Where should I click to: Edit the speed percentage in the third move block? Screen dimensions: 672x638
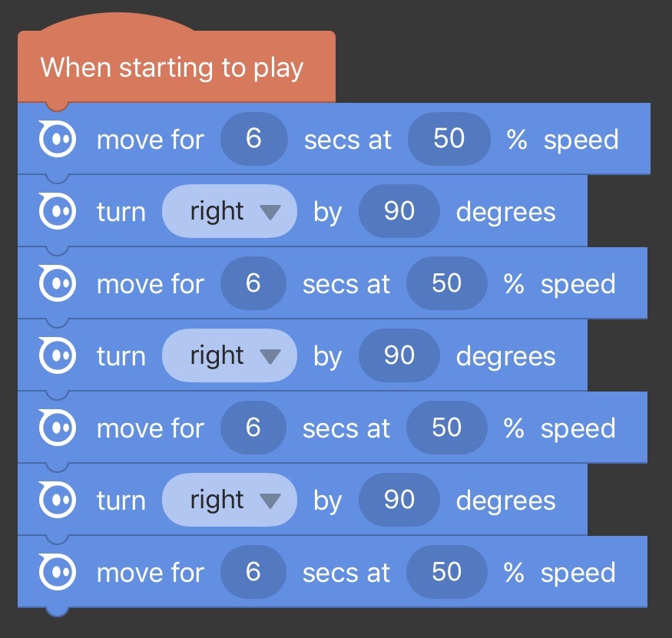point(448,428)
